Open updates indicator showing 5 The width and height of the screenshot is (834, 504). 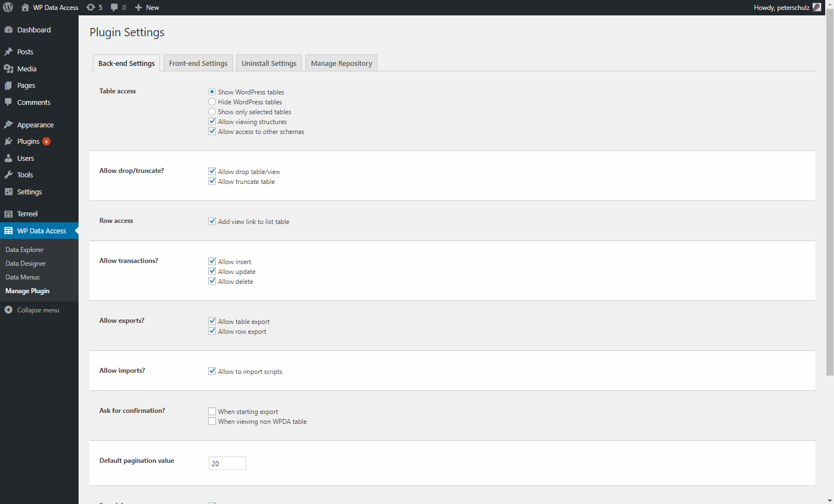(x=94, y=8)
